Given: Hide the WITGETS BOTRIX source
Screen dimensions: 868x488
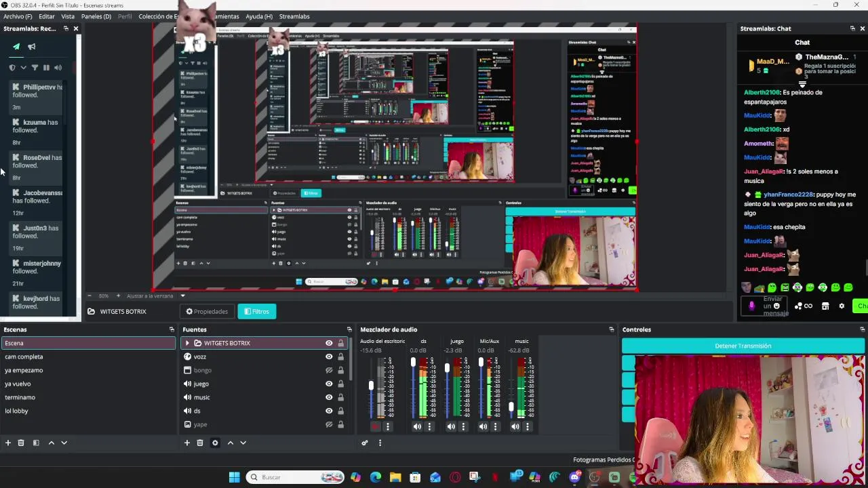Looking at the screenshot, I should [x=329, y=343].
